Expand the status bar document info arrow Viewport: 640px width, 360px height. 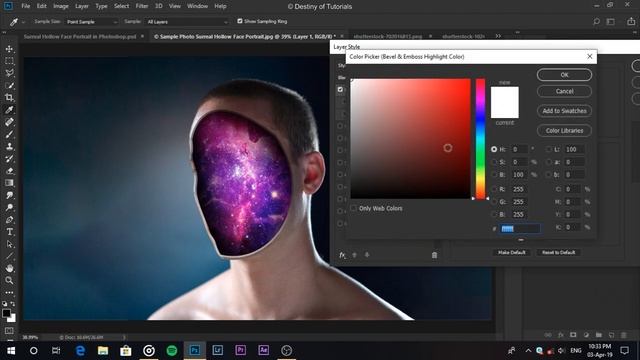coord(124,338)
